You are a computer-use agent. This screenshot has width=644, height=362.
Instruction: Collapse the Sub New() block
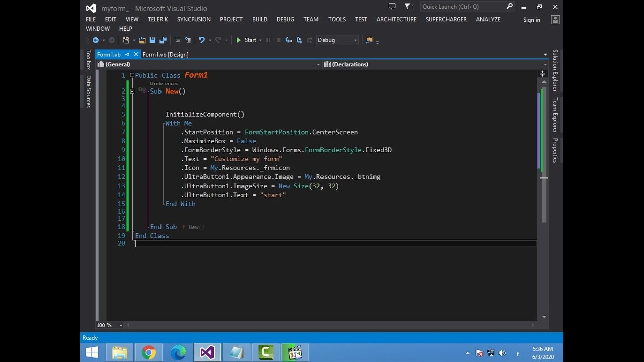click(132, 91)
